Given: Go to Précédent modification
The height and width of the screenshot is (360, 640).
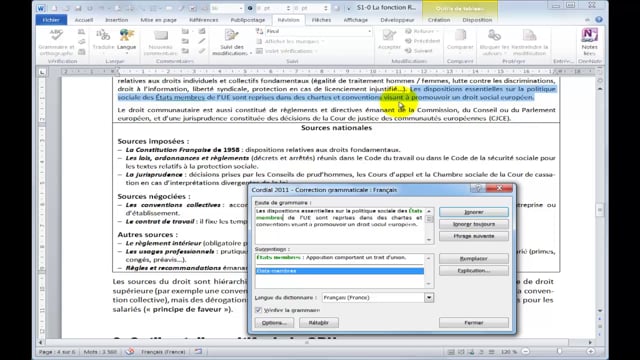Looking at the screenshot, I should pyautogui.click(x=422, y=41).
